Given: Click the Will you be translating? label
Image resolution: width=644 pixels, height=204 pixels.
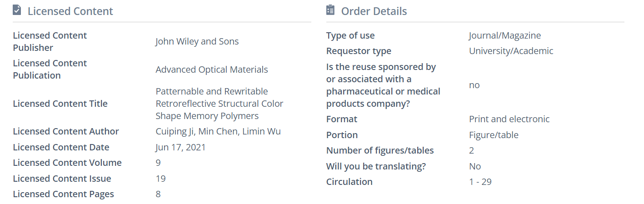Looking at the screenshot, I should click(x=376, y=166).
